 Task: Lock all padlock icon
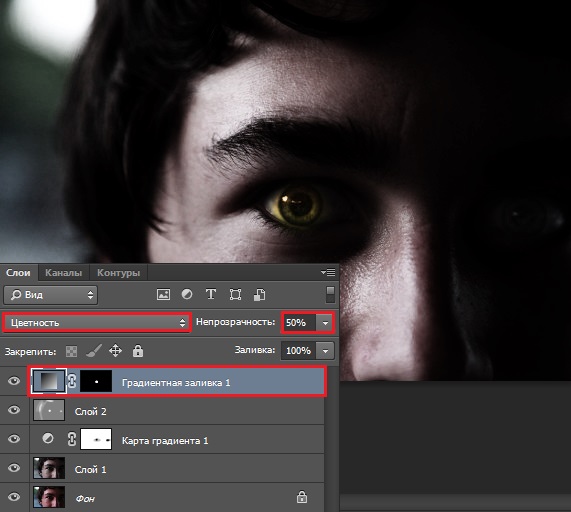coord(138,351)
